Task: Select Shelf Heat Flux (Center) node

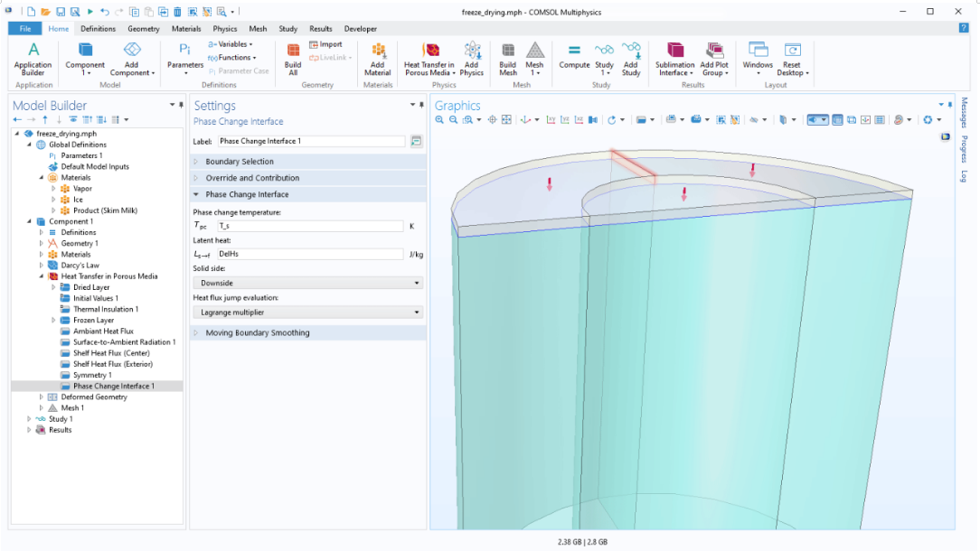Action: click(x=111, y=353)
